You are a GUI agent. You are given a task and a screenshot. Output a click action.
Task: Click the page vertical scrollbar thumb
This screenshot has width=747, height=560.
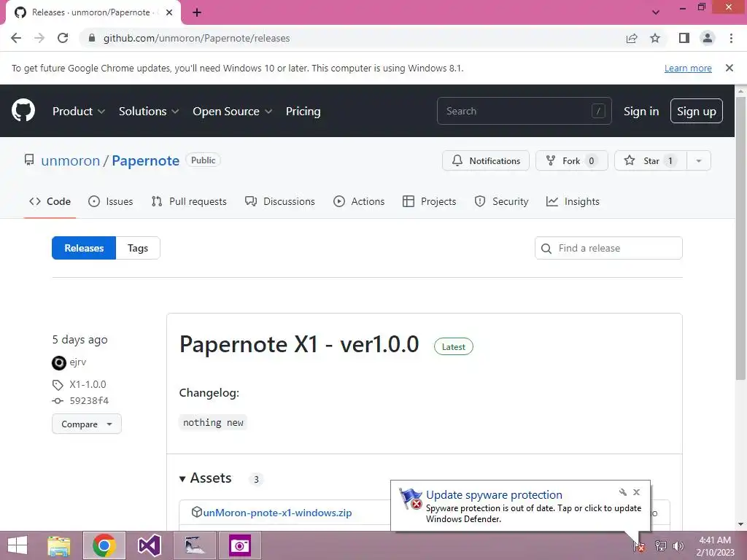(740, 238)
